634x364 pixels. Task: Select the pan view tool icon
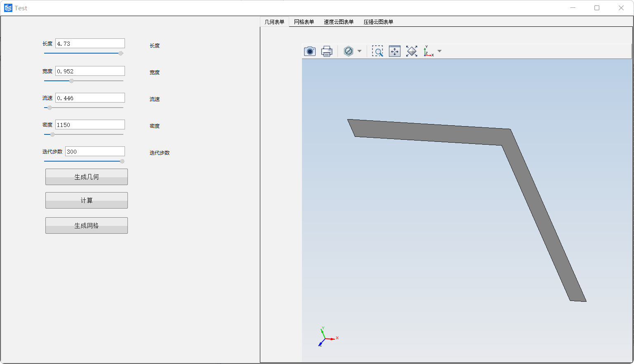coord(395,51)
